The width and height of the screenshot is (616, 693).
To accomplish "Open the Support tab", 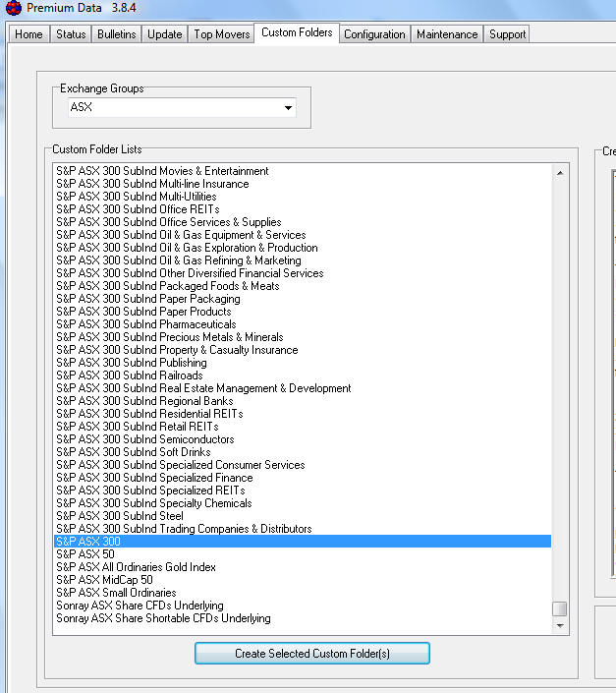I will click(507, 34).
